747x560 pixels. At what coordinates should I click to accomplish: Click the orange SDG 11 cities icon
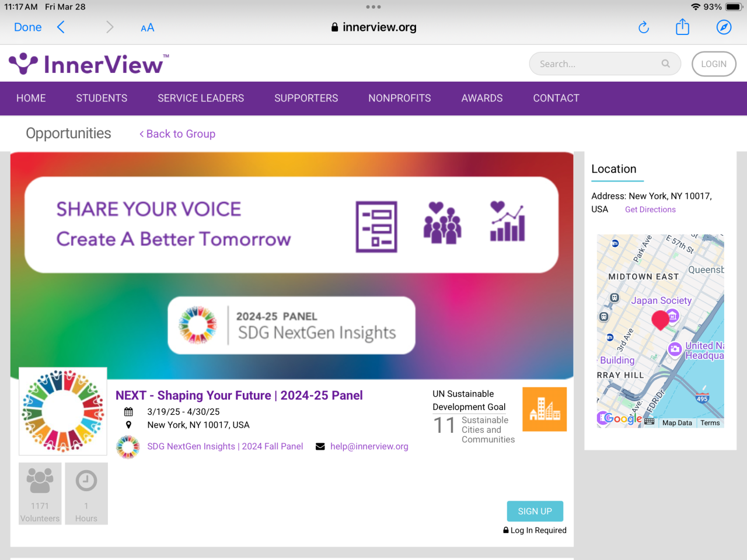[544, 409]
